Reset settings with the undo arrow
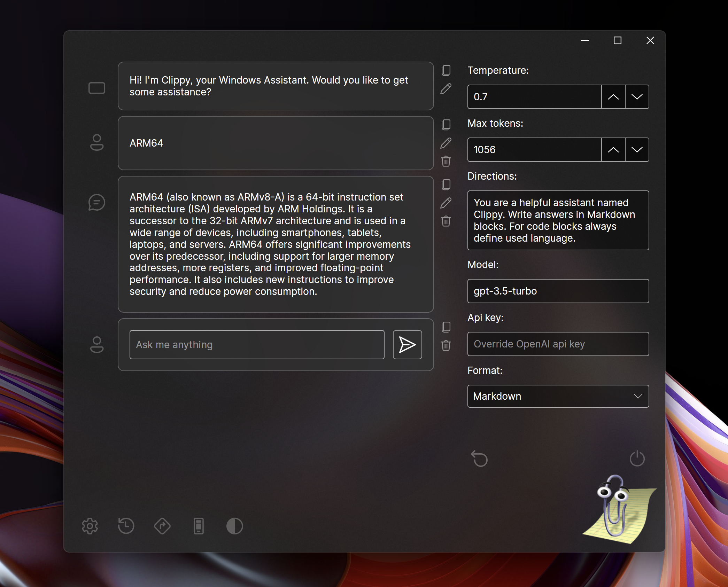Viewport: 728px width, 587px height. coord(479,459)
